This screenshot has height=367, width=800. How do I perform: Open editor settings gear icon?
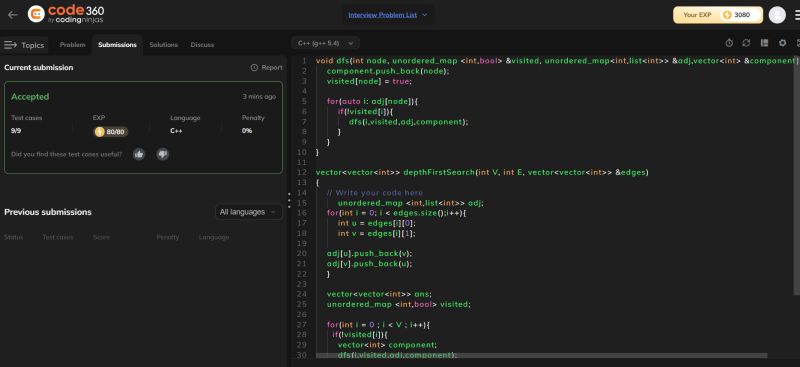point(782,43)
